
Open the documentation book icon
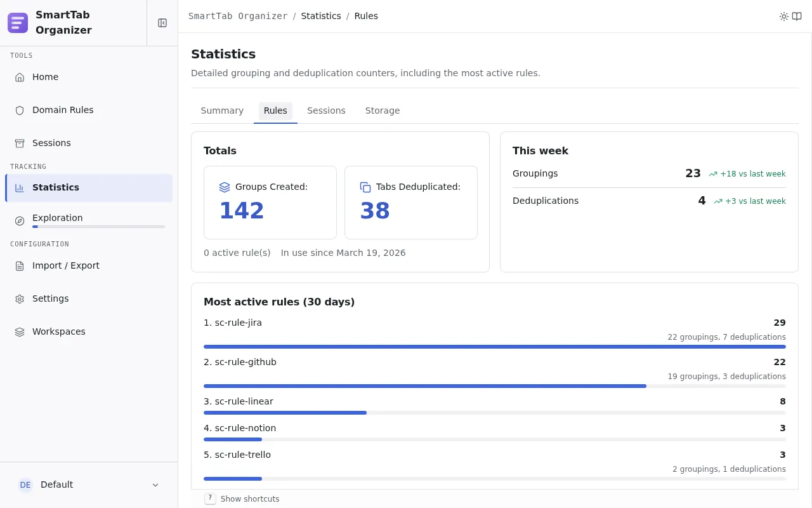(x=797, y=17)
